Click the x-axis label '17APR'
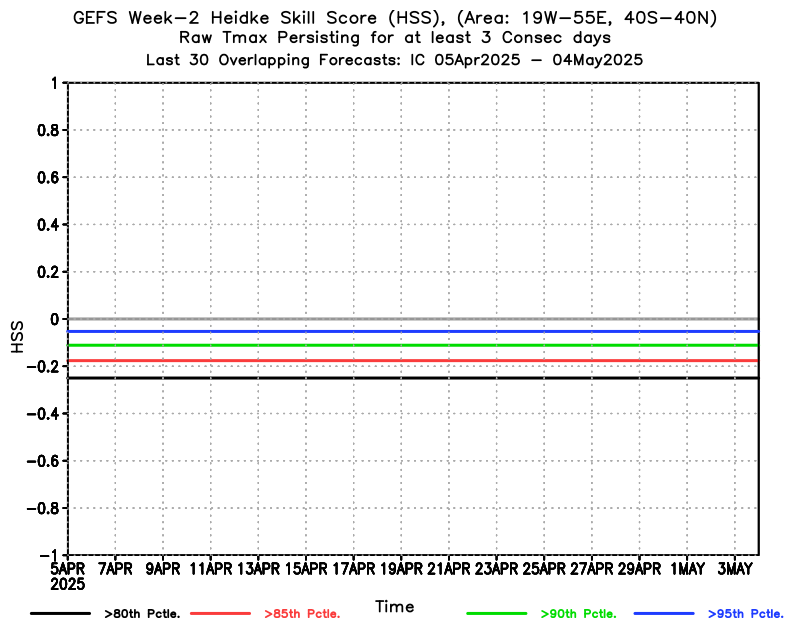 pyautogui.click(x=353, y=569)
